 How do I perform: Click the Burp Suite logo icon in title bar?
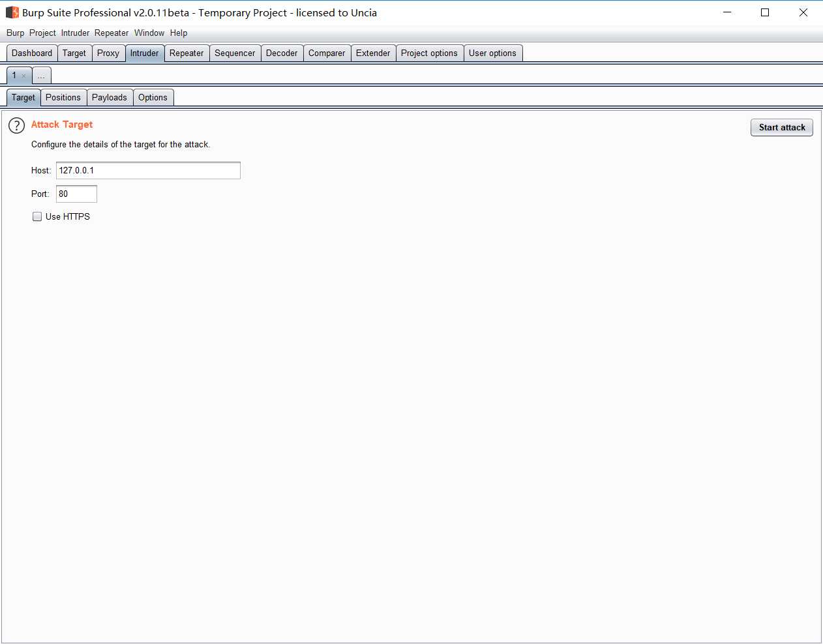[12, 12]
